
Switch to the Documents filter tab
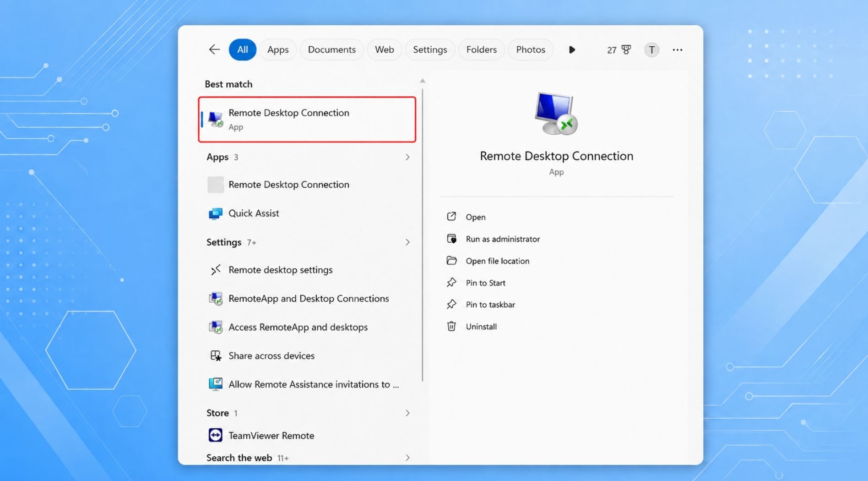[331, 49]
